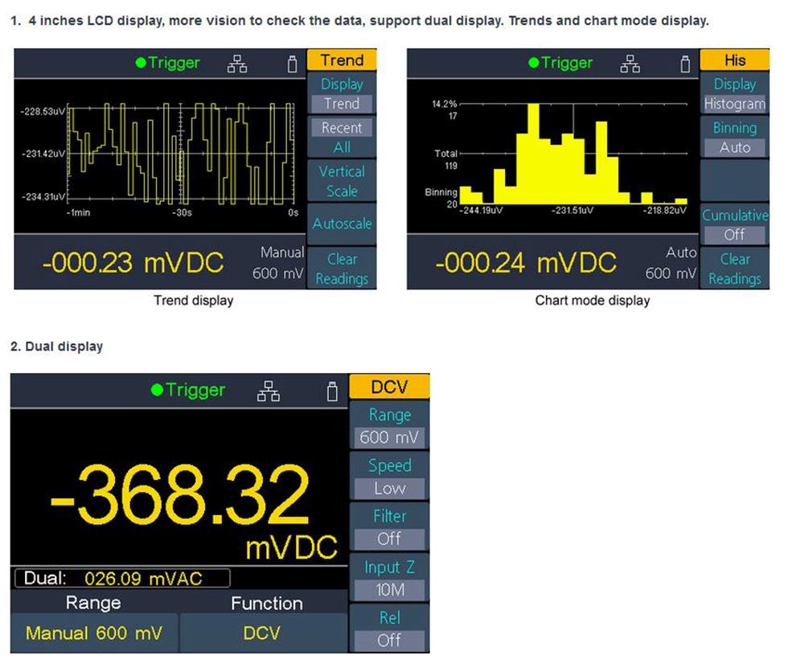
Task: Click the LAN network icon on the Trend screen
Action: (x=237, y=64)
